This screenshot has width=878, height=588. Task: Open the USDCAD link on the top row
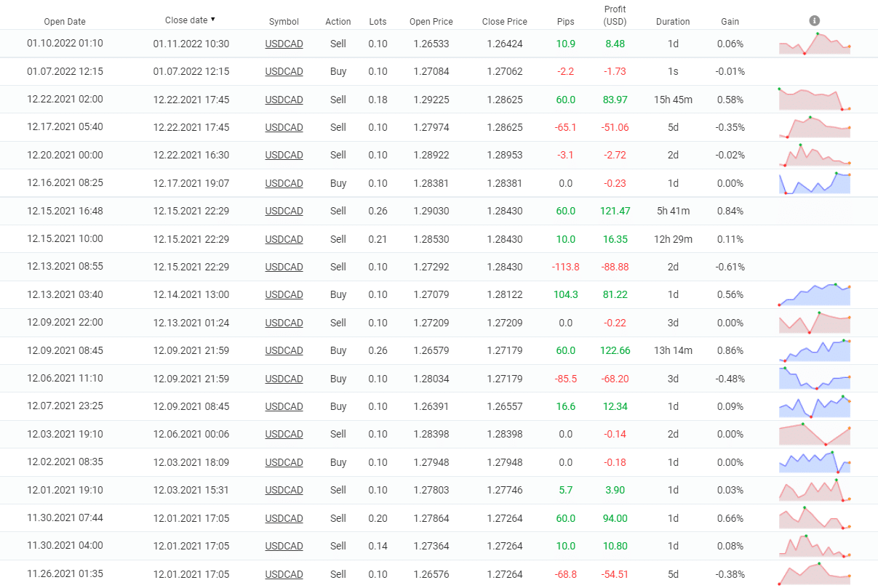(284, 44)
